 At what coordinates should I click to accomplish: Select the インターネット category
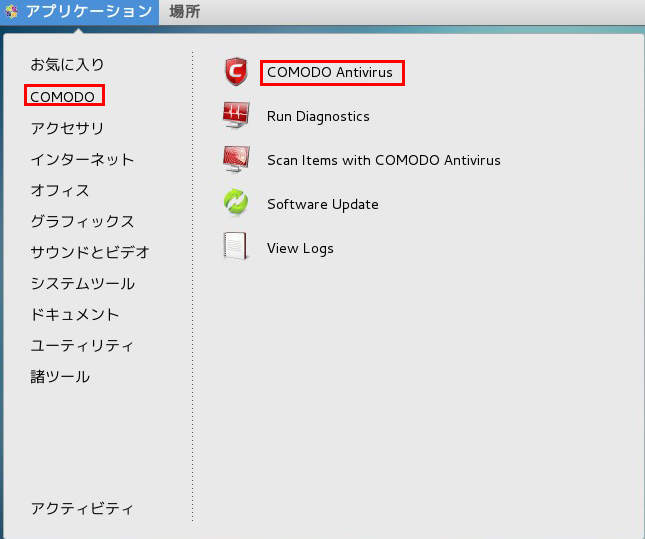pyautogui.click(x=82, y=159)
